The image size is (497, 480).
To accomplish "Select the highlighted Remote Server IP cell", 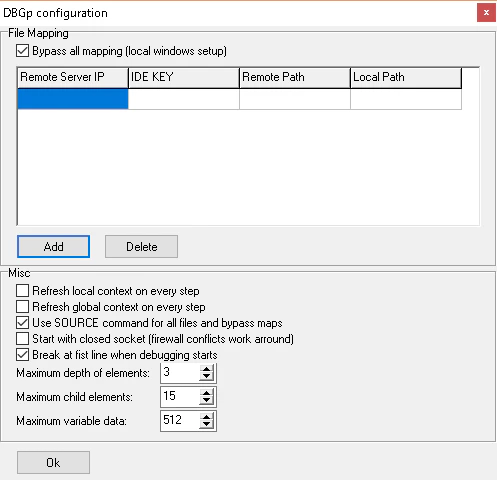I will pos(73,99).
